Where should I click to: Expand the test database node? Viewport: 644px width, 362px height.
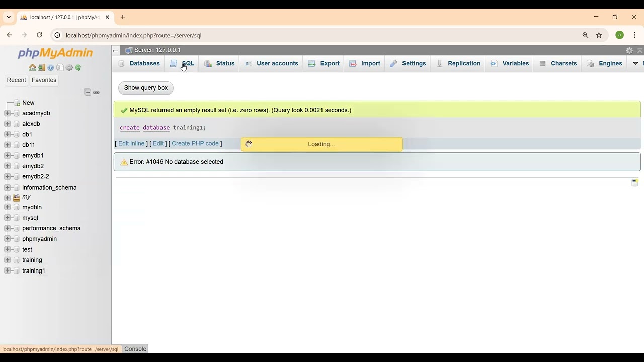click(7, 249)
